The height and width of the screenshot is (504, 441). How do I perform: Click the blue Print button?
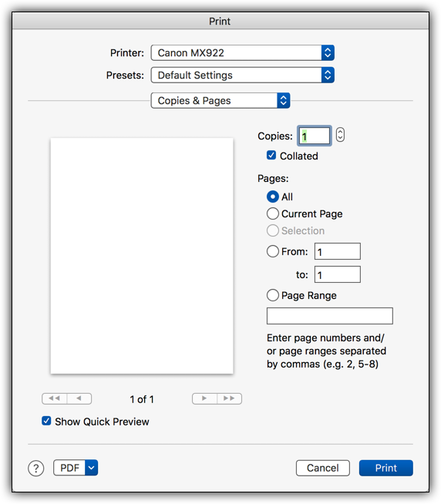386,468
